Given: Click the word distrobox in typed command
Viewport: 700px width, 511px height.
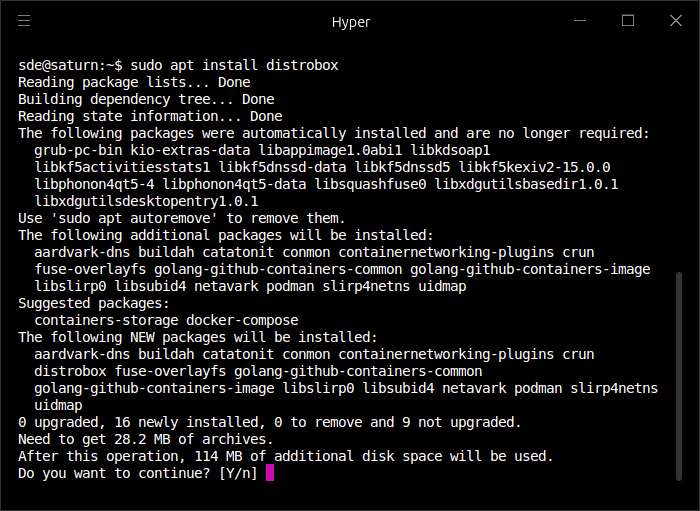Looking at the screenshot, I should 302,65.
